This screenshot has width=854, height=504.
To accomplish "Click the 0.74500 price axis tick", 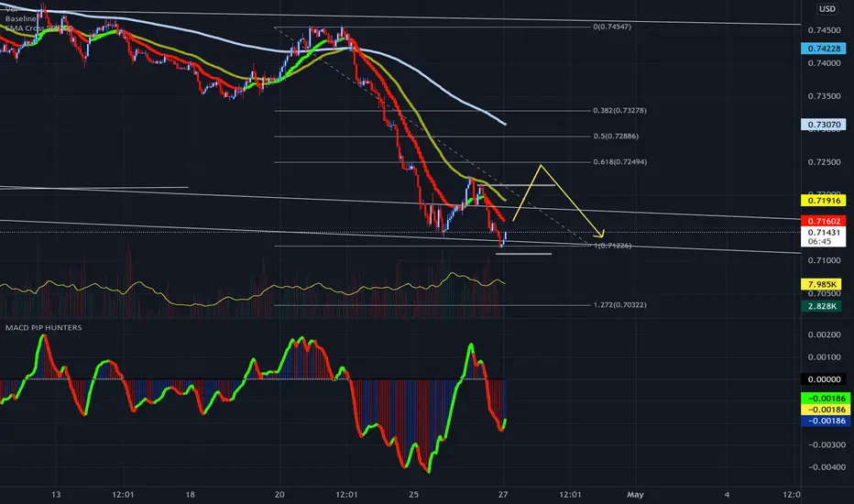I will tap(824, 30).
